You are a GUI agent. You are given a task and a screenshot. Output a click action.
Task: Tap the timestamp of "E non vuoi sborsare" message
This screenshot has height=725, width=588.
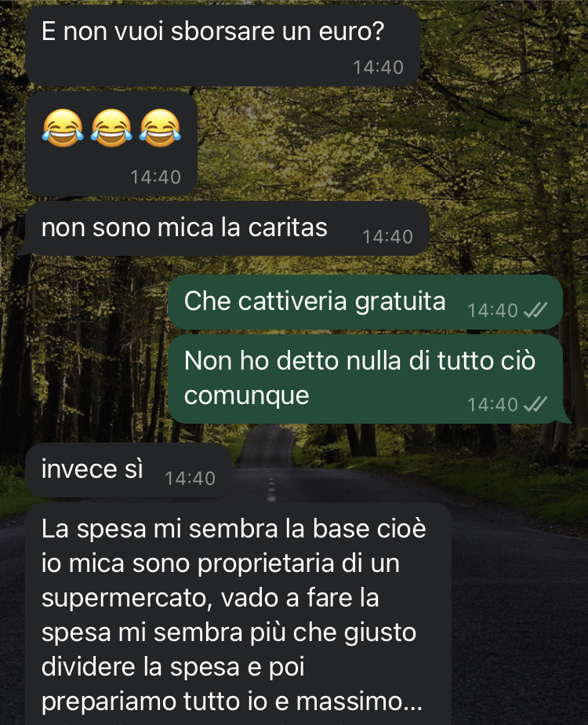(x=379, y=67)
